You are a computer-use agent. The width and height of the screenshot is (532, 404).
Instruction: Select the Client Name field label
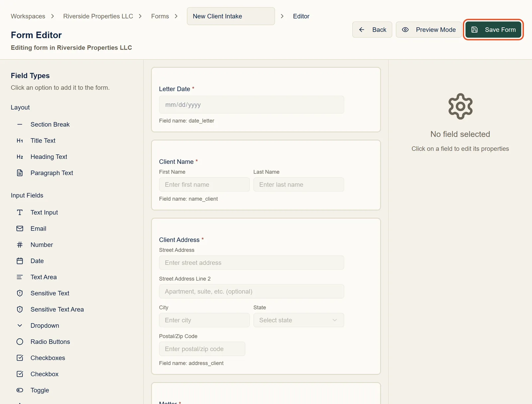click(x=176, y=162)
